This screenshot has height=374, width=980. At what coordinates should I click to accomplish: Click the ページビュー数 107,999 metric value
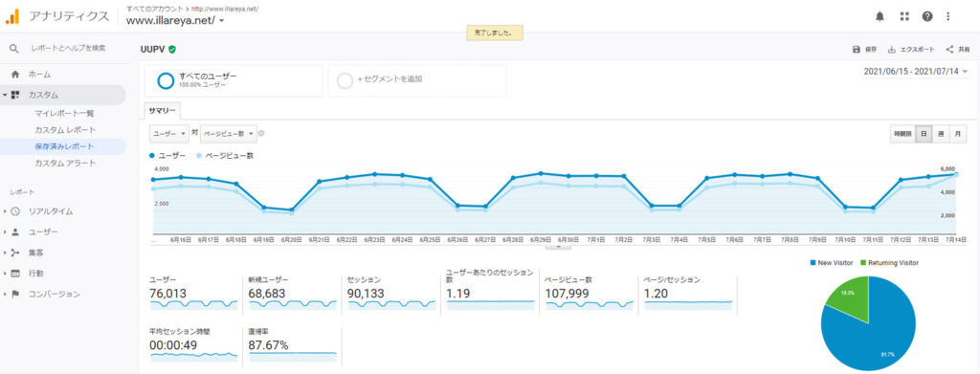pyautogui.click(x=568, y=293)
